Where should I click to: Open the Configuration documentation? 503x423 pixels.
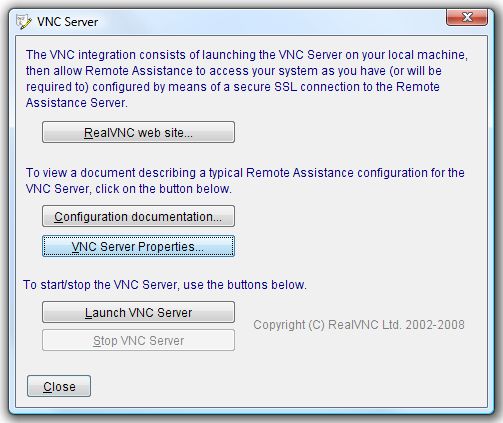(x=138, y=216)
